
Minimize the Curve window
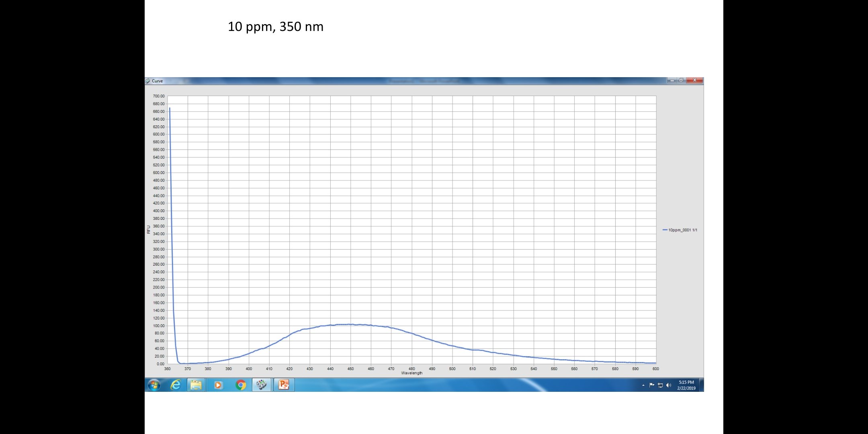pos(672,80)
